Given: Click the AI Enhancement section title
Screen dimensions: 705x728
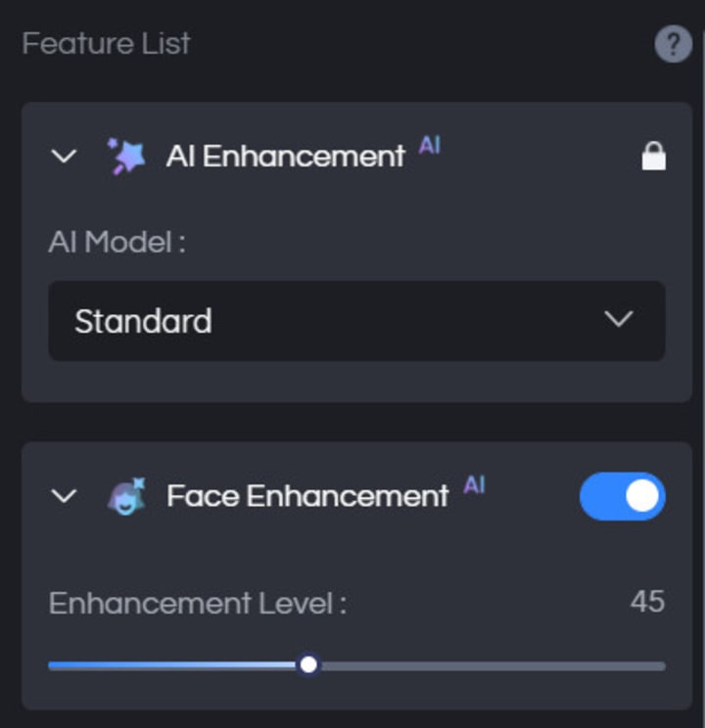Looking at the screenshot, I should coord(285,156).
